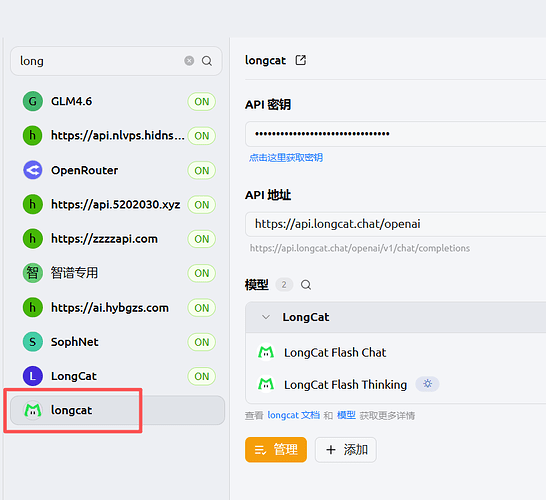Toggle the ON badge for 智谱专用
The image size is (546, 500).
click(x=202, y=273)
